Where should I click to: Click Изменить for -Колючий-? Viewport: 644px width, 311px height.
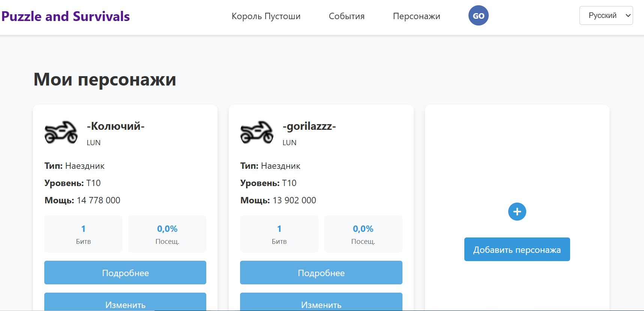click(125, 302)
